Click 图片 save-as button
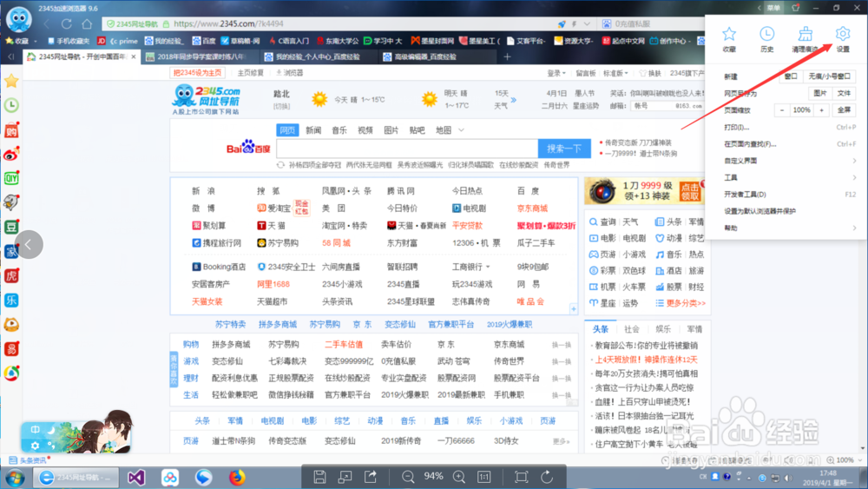Image resolution: width=868 pixels, height=489 pixels. [820, 93]
